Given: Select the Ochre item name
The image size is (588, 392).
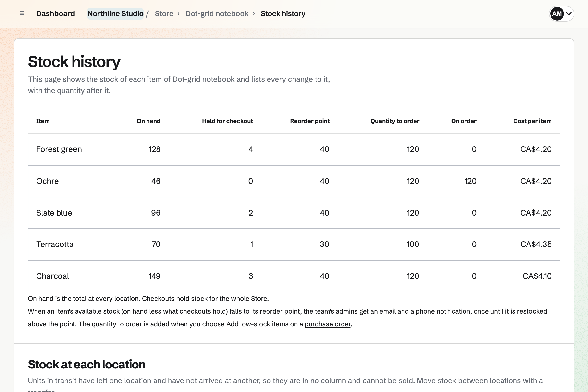Looking at the screenshot, I should (x=48, y=181).
